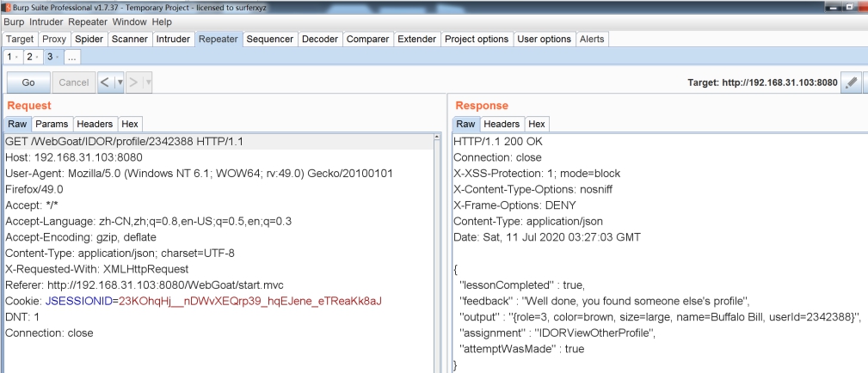Click the edit target pencil icon

850,83
